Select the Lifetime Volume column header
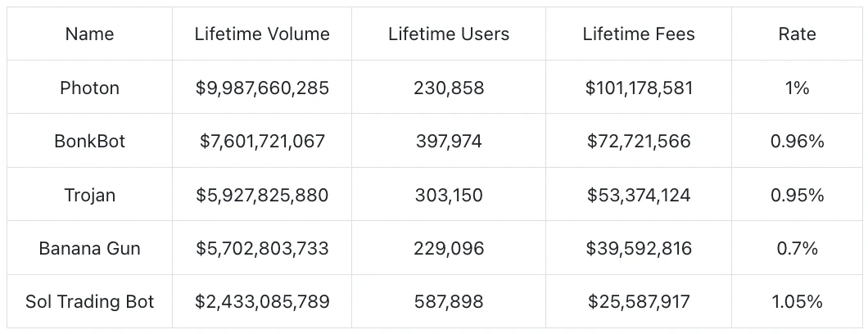This screenshot has height=334, width=868. pyautogui.click(x=262, y=34)
